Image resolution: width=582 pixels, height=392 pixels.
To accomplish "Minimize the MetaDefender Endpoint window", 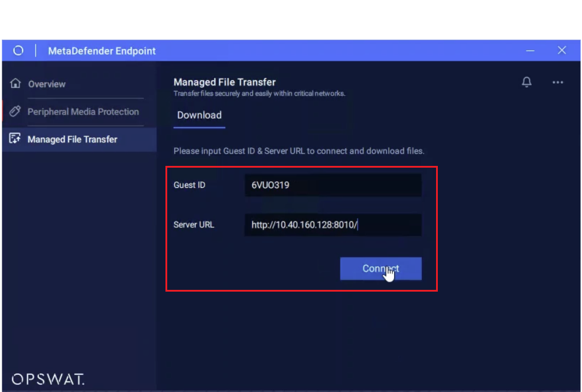I will [530, 50].
